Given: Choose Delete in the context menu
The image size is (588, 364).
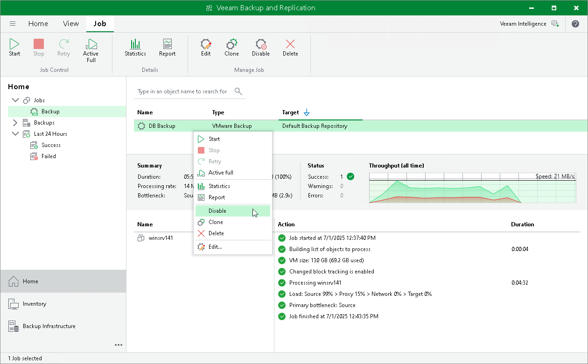Looking at the screenshot, I should [232, 233].
